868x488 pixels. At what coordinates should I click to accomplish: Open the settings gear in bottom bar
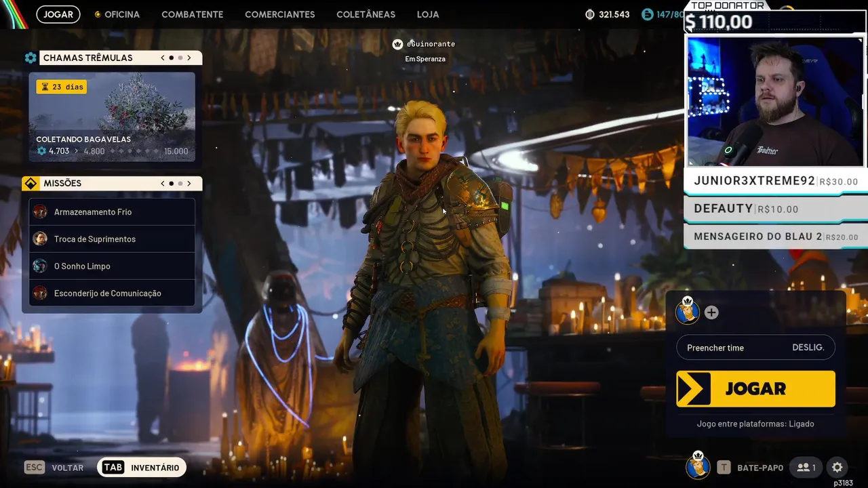pyautogui.click(x=837, y=467)
